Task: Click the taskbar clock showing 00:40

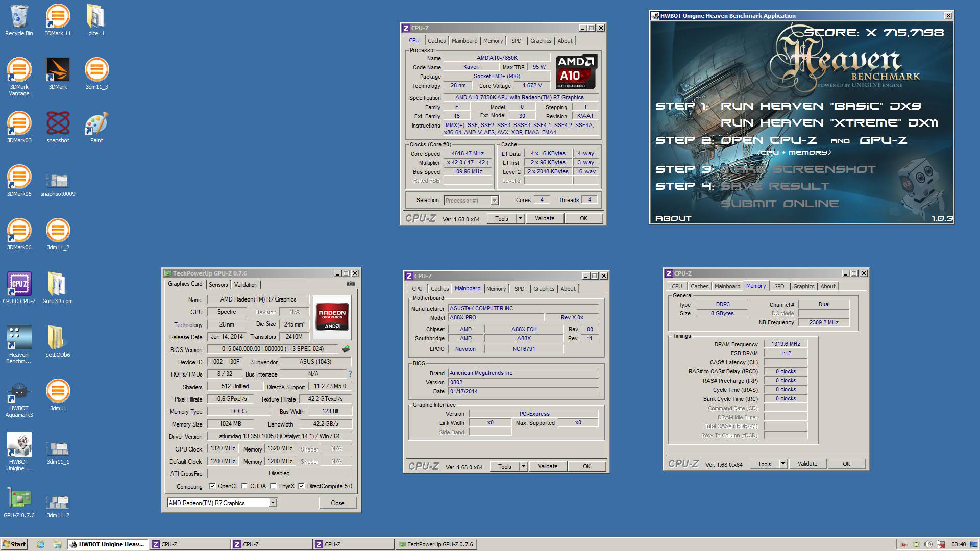Action: pos(959,544)
